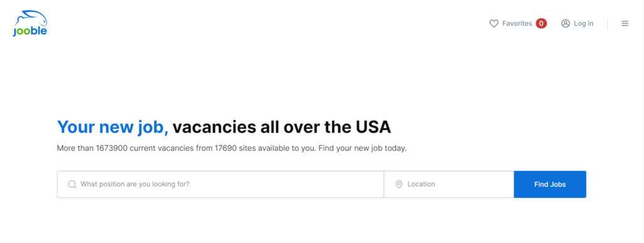
Task: Click the location pin icon
Action: pyautogui.click(x=399, y=185)
